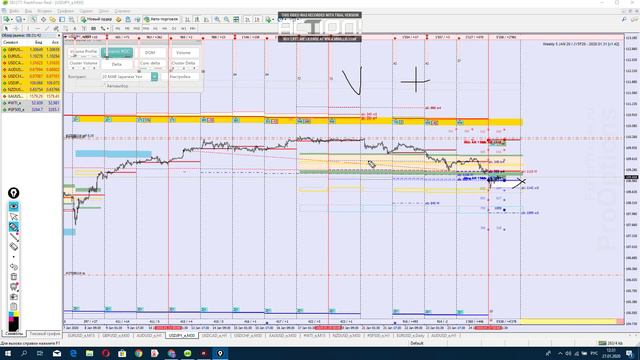
Task: Select the cursor arrow tool
Action: pos(6,29)
